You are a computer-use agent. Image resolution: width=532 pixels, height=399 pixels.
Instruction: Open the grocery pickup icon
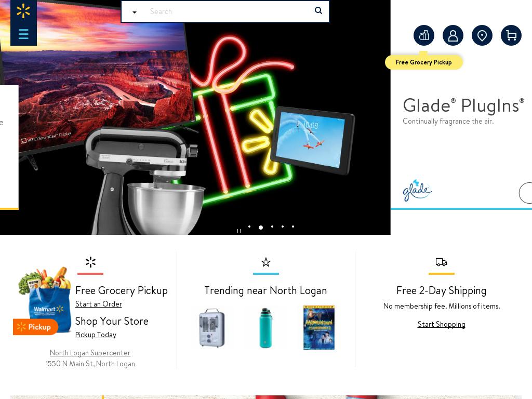pyautogui.click(x=424, y=35)
